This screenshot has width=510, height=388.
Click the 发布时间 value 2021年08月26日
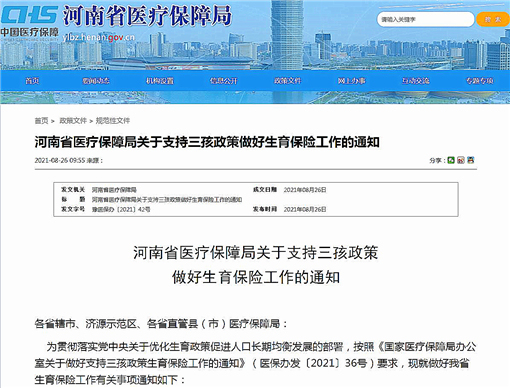click(305, 209)
